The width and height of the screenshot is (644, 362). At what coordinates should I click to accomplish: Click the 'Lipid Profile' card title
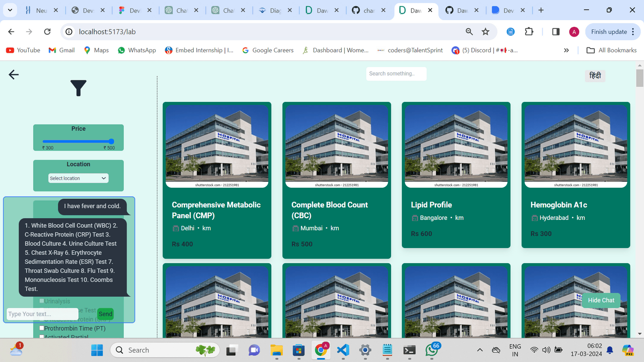(x=432, y=205)
